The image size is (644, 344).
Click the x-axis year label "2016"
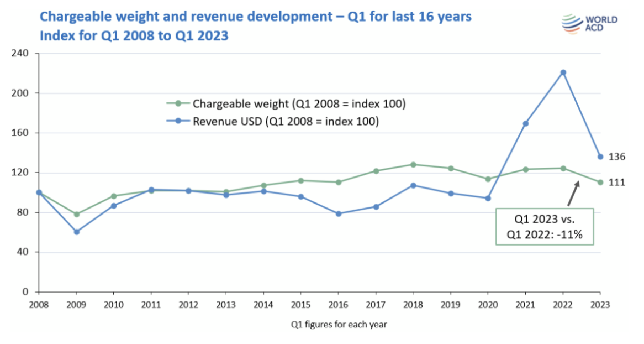pos(339,305)
